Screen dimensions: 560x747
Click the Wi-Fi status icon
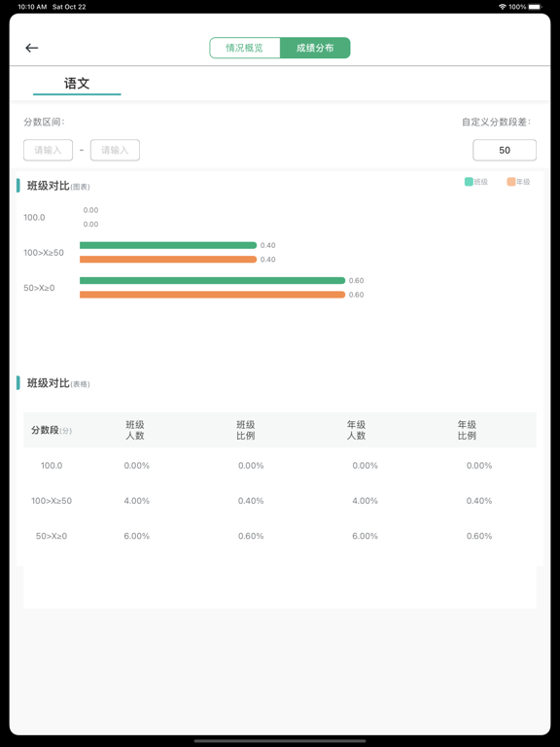tap(503, 7)
